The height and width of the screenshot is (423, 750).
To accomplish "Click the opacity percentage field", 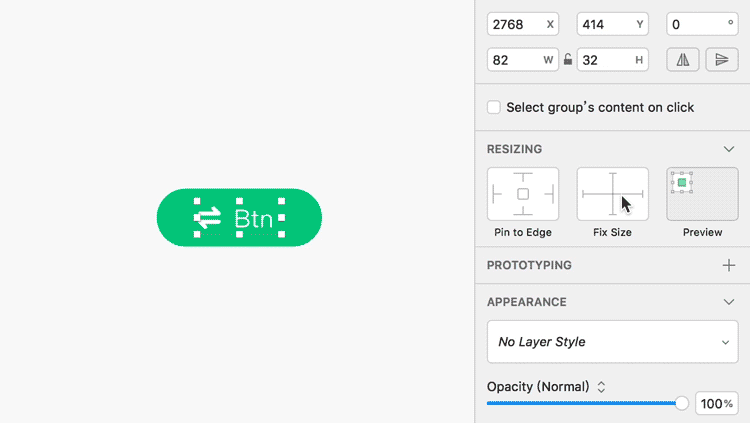I will [716, 404].
